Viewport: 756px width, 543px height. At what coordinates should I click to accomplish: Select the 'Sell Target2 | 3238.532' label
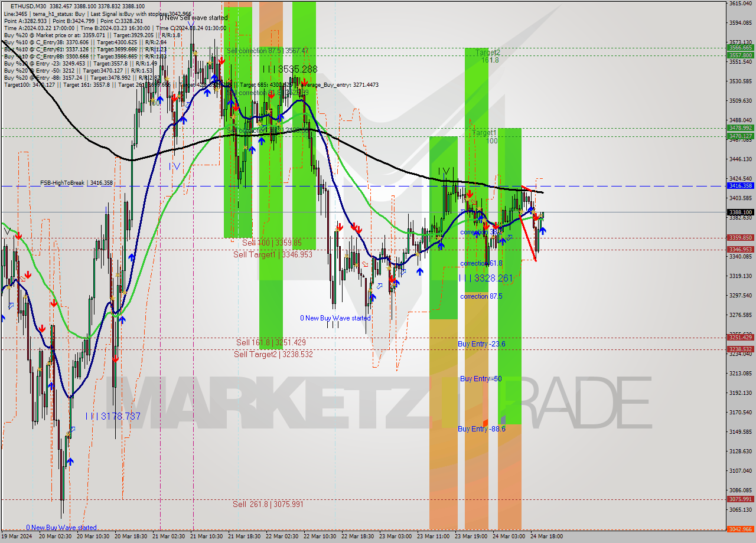(x=273, y=354)
